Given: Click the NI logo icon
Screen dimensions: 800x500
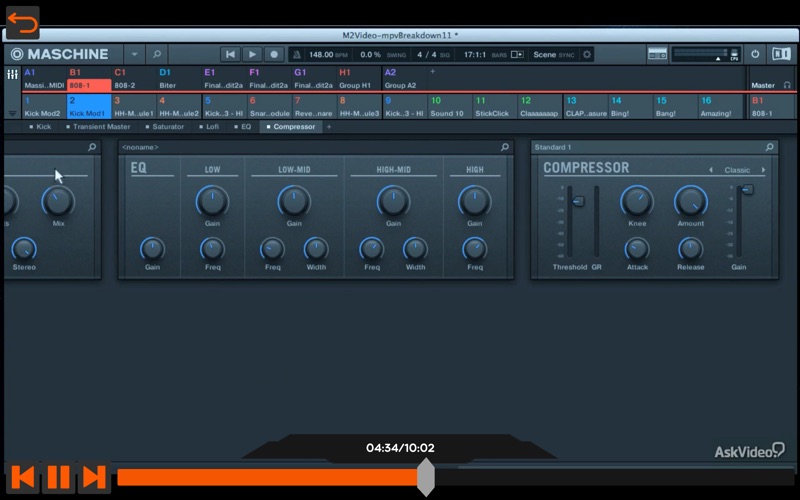Looking at the screenshot, I should click(781, 54).
